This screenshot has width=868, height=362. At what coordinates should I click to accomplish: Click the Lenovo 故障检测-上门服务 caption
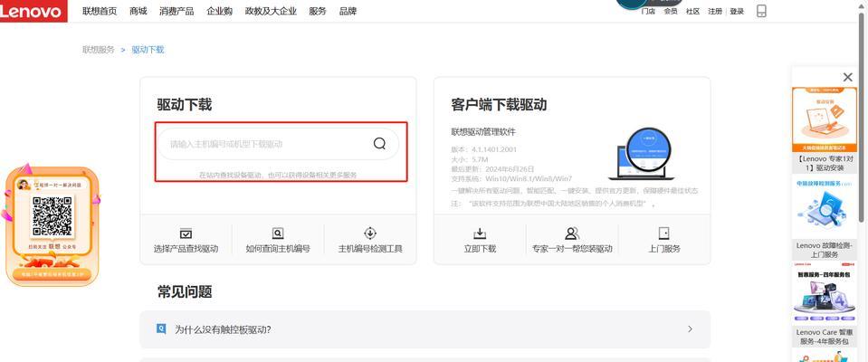pyautogui.click(x=825, y=250)
